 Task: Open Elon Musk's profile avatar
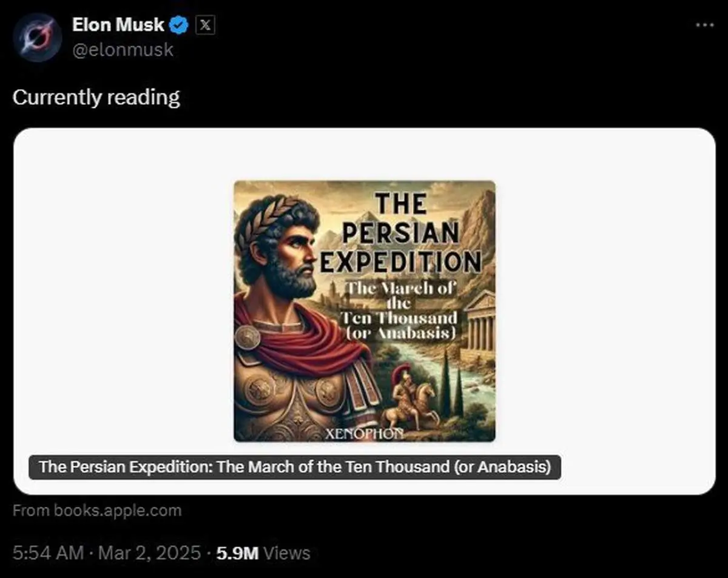point(37,37)
